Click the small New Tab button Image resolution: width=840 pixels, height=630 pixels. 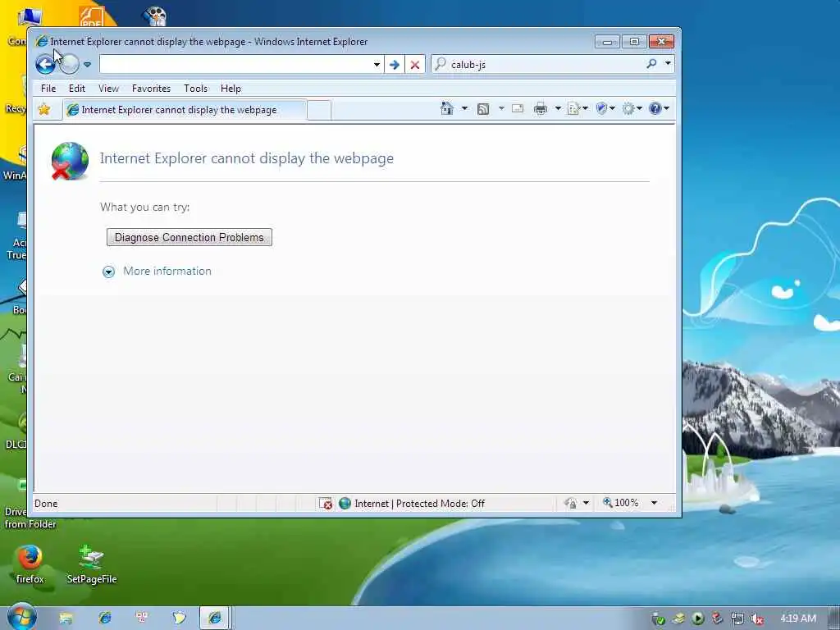pyautogui.click(x=319, y=111)
